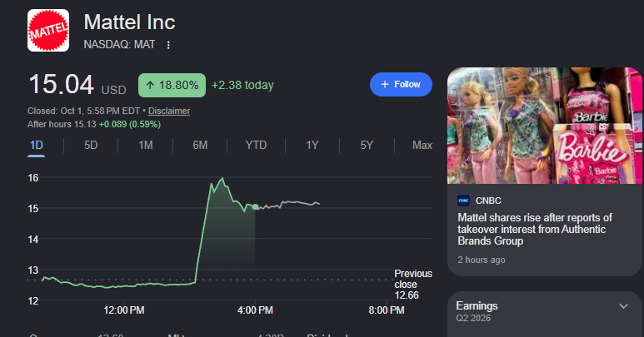Viewport: 644px width, 337px height.
Task: Click the green closing price dot on chart
Action: 255,207
